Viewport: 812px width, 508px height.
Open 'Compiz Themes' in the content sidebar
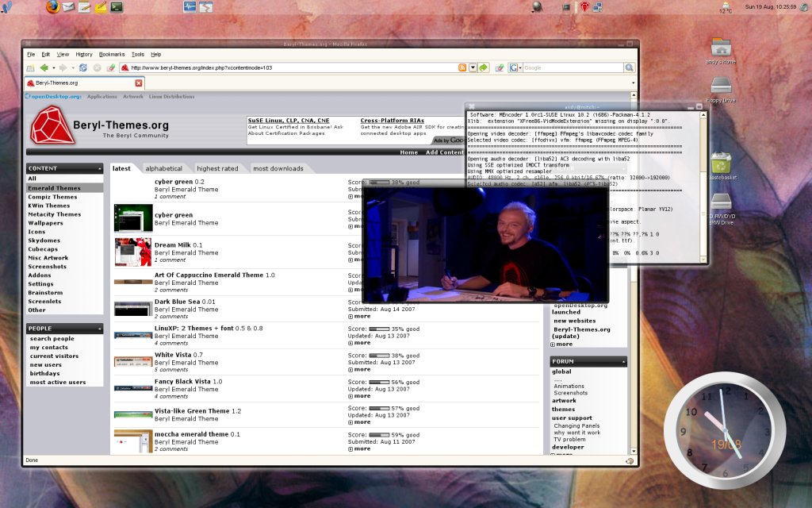pos(52,197)
